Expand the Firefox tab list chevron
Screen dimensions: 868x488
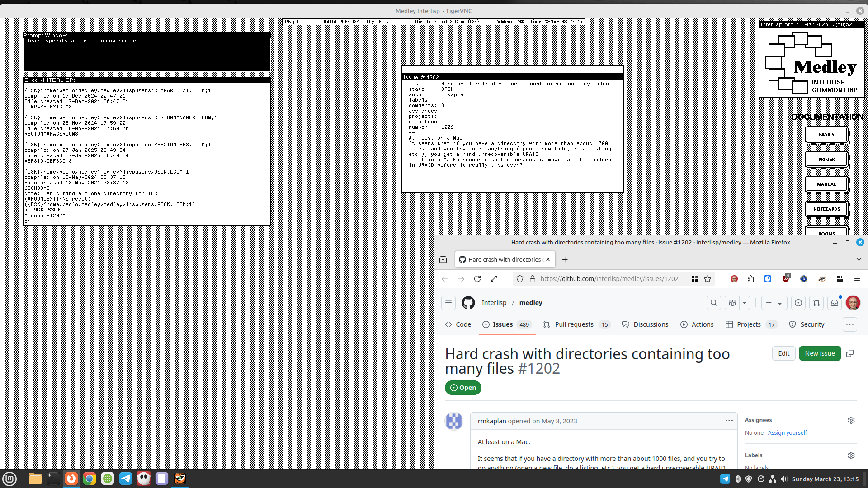point(859,259)
